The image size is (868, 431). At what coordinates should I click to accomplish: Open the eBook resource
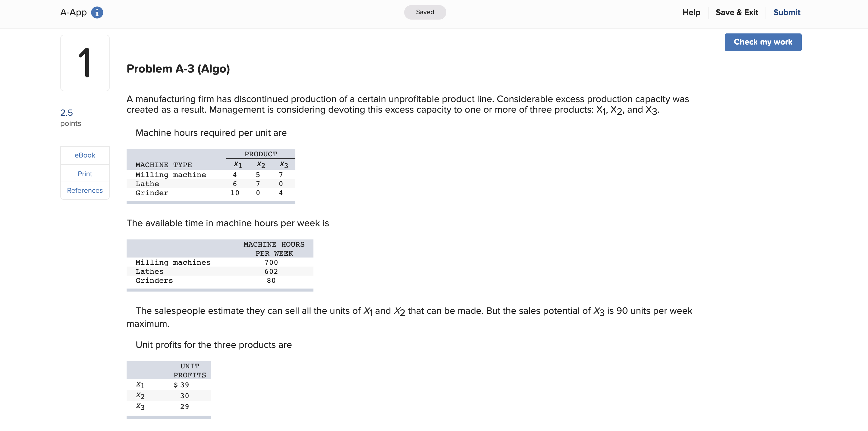tap(85, 155)
